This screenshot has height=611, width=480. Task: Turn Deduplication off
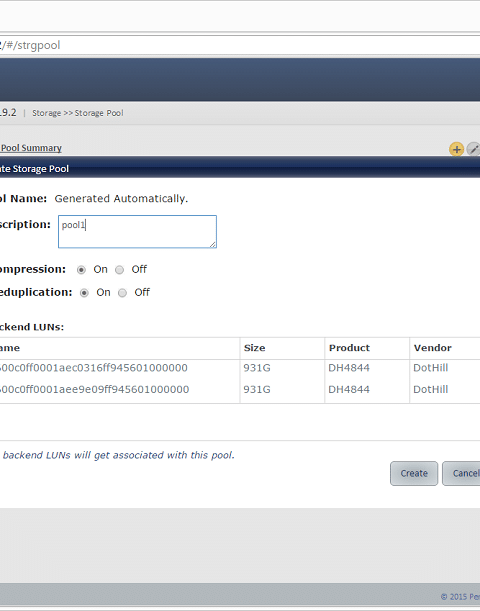(122, 293)
